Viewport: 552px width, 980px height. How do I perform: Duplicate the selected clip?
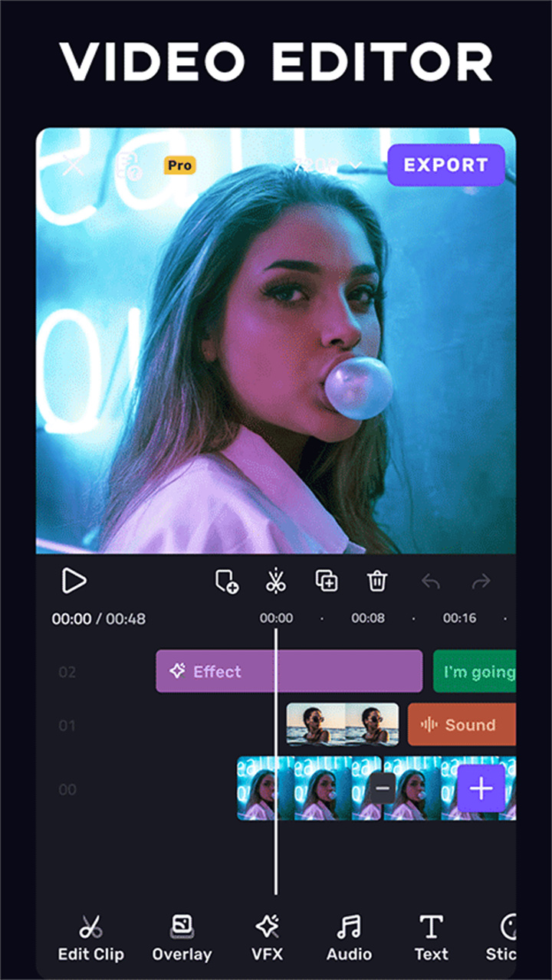(x=327, y=582)
